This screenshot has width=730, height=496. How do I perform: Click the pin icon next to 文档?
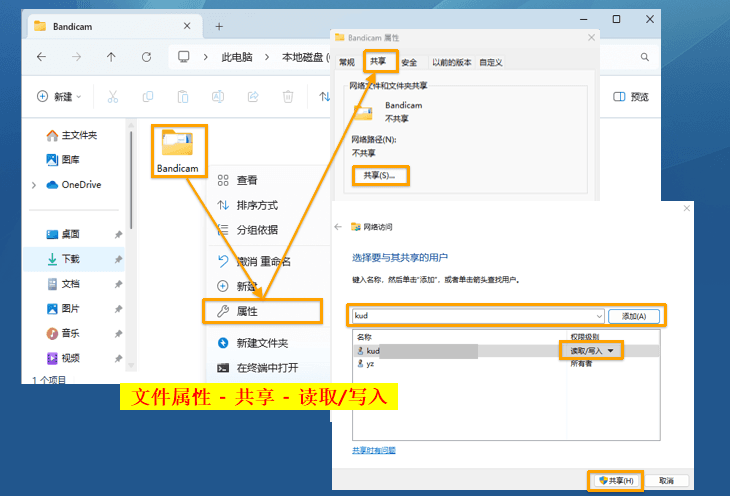click(118, 284)
